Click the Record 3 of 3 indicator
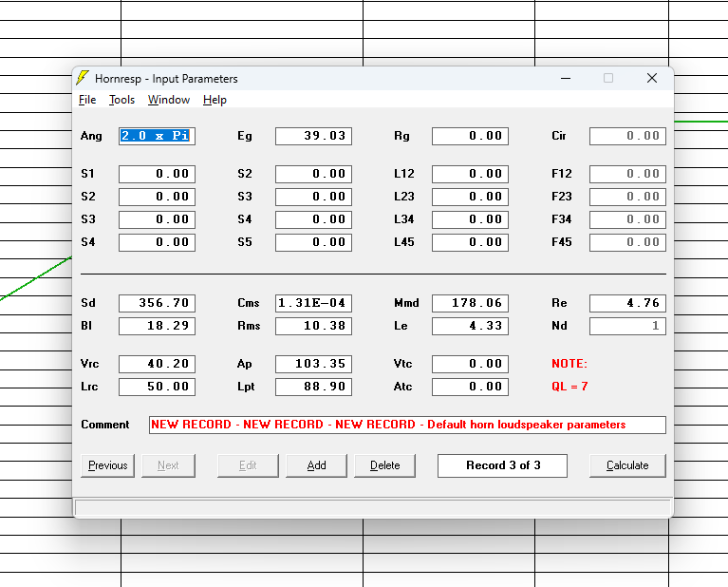Screen dimensions: 728x587 (x=502, y=465)
